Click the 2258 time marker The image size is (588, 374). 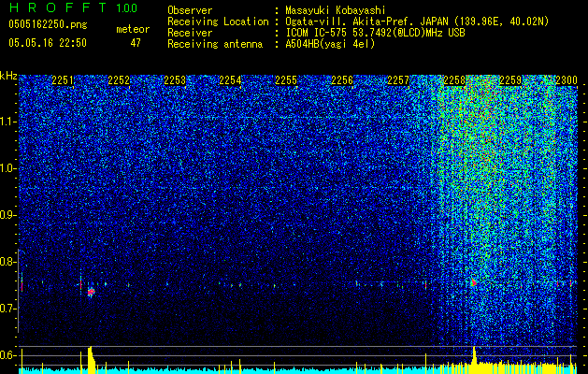(454, 80)
